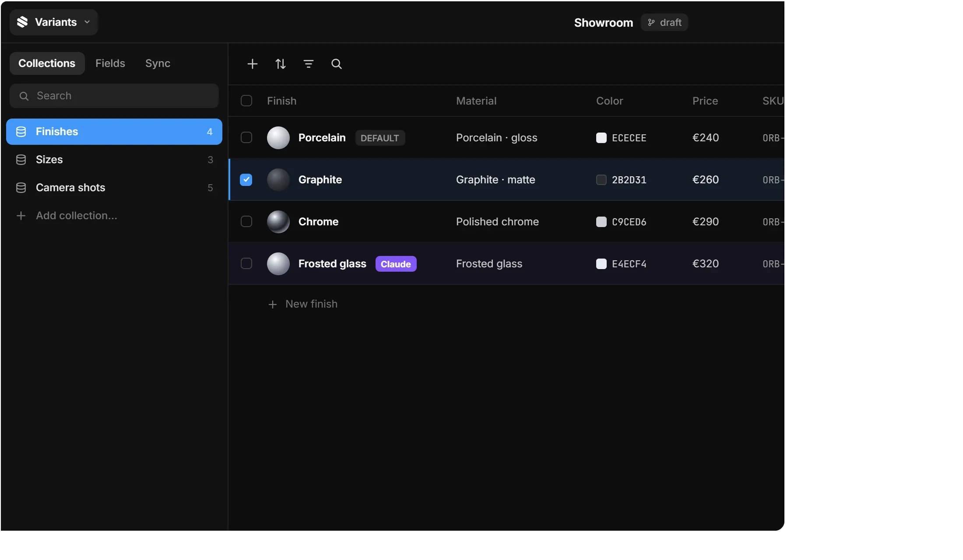Click the Graphite sphere thumbnail
The height and width of the screenshot is (560, 963).
[x=278, y=180]
